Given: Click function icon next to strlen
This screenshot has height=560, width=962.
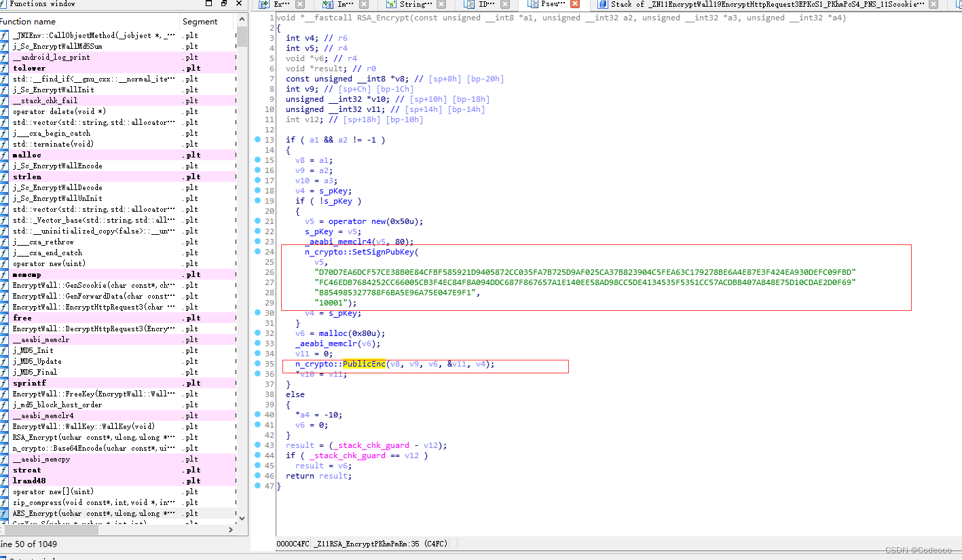Looking at the screenshot, I should (4, 176).
